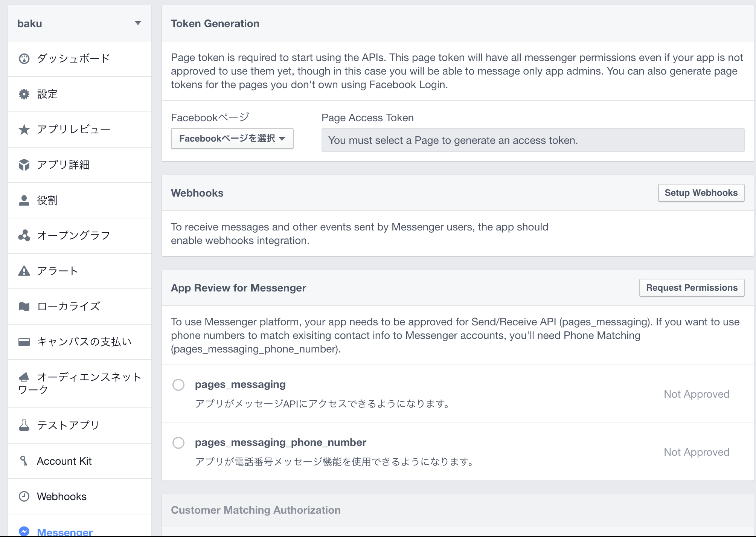This screenshot has height=537, width=756.
Task: Click Not Approved status for pages_messaging_phone_number
Action: (697, 452)
